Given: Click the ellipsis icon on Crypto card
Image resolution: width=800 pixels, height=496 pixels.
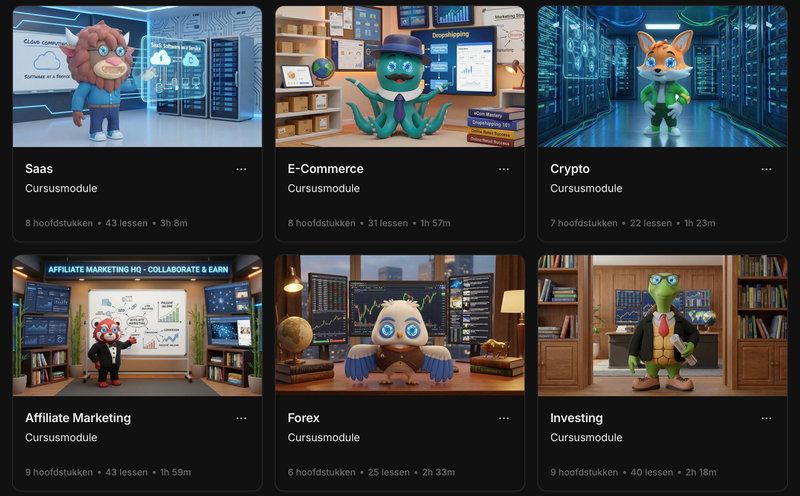Looking at the screenshot, I should pos(766,169).
